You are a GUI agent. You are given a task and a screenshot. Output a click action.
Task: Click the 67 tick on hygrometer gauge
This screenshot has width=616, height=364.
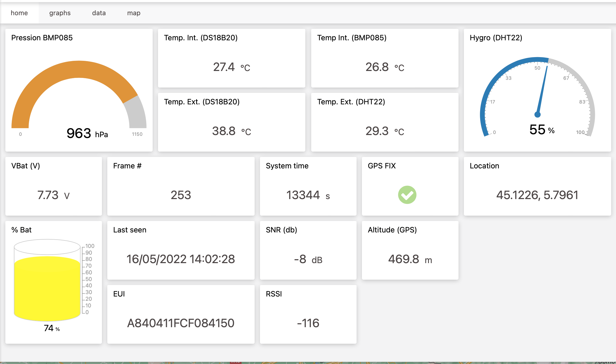[566, 78]
